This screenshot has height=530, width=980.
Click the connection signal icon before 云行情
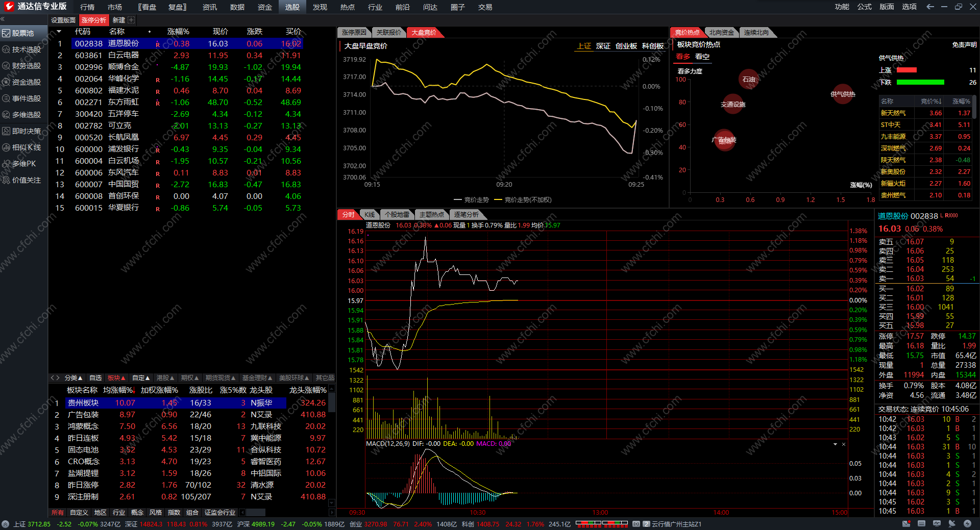(636, 524)
